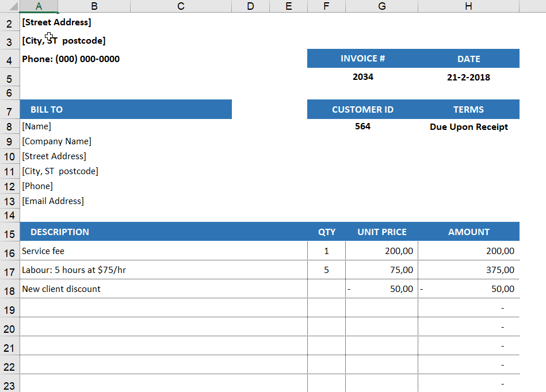Click the quantity cell containing 5
Viewport: 546px width, 392px height.
pos(326,270)
